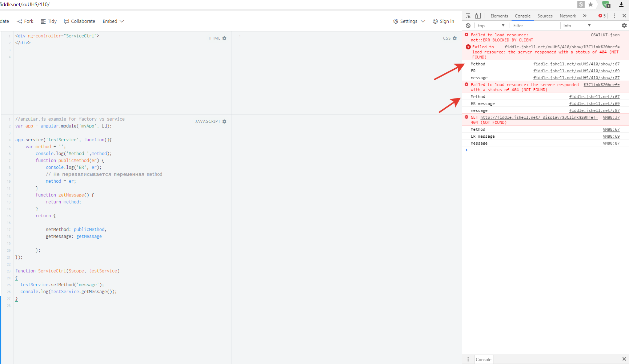Open the VM88:69 source link
The width and height of the screenshot is (629, 364).
pyautogui.click(x=611, y=137)
